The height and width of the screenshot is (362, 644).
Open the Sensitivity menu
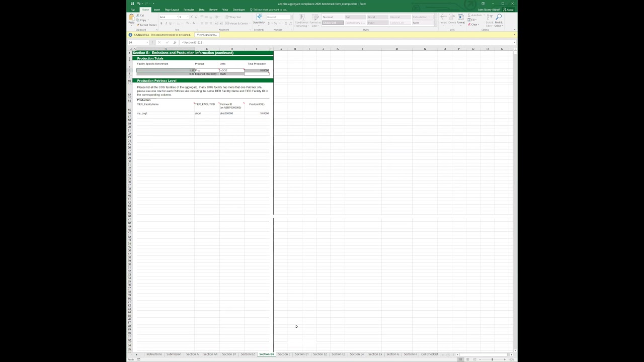[259, 20]
